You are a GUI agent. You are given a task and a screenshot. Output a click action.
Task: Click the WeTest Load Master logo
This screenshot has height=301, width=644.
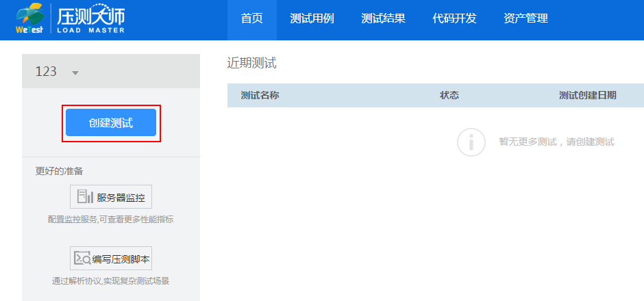(x=71, y=18)
